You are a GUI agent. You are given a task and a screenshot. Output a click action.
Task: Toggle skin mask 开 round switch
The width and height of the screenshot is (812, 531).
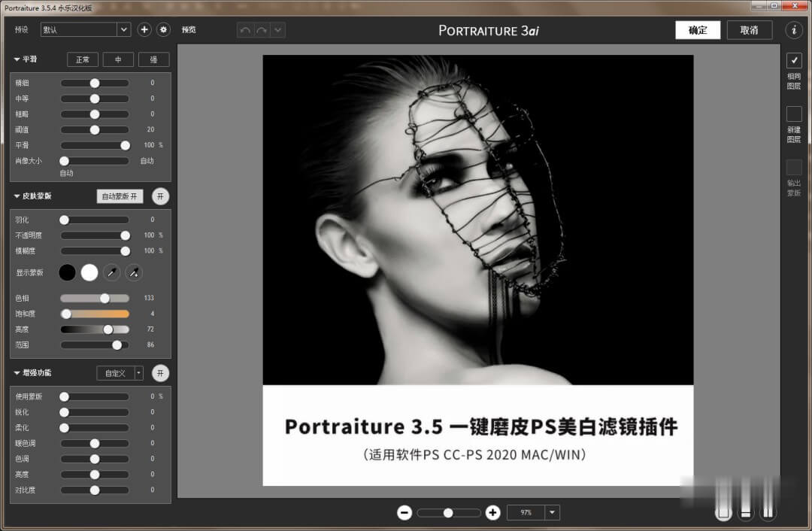pyautogui.click(x=161, y=196)
